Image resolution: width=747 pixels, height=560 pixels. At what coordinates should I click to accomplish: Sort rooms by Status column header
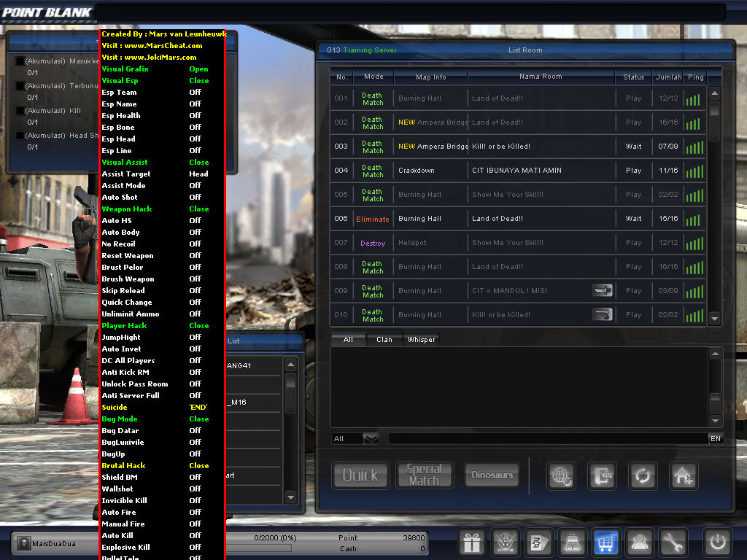(634, 77)
